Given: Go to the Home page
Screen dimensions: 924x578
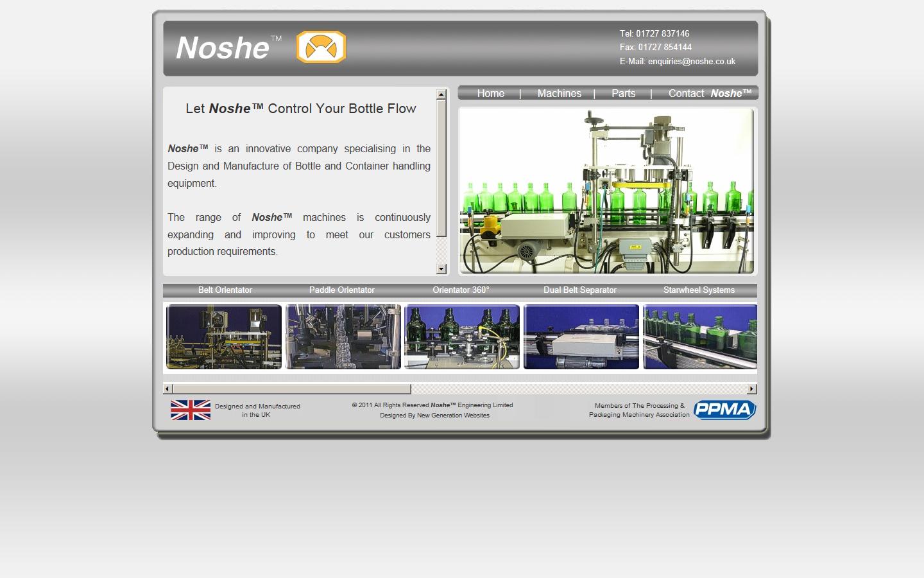Looking at the screenshot, I should (x=490, y=93).
